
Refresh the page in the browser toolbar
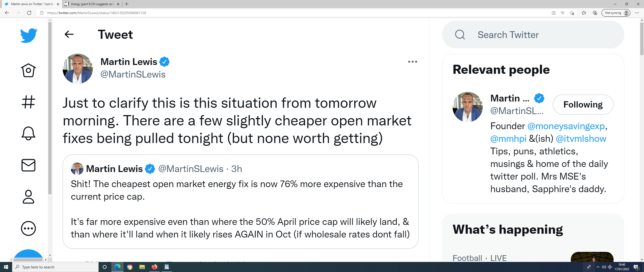[29, 13]
